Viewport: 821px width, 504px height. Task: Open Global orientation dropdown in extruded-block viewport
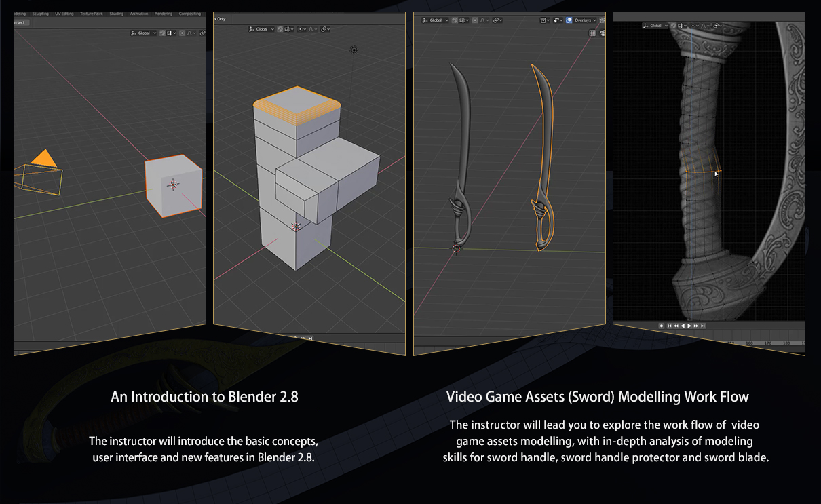coord(261,29)
